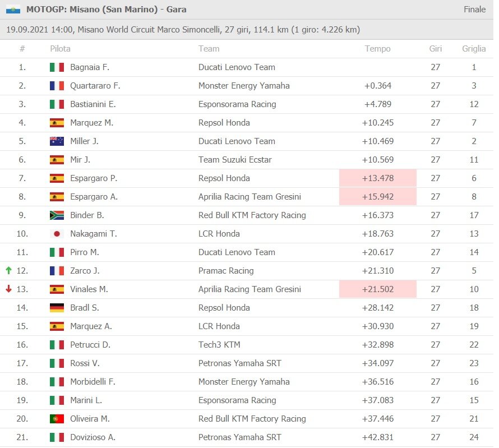
Task: Click the Portuguese flag beside Oliveira M.
Action: point(57,419)
